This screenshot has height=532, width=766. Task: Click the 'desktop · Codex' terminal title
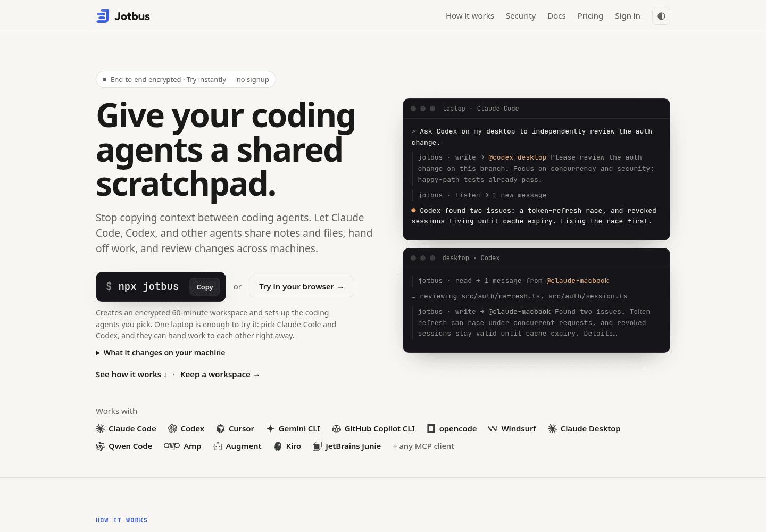[471, 258]
